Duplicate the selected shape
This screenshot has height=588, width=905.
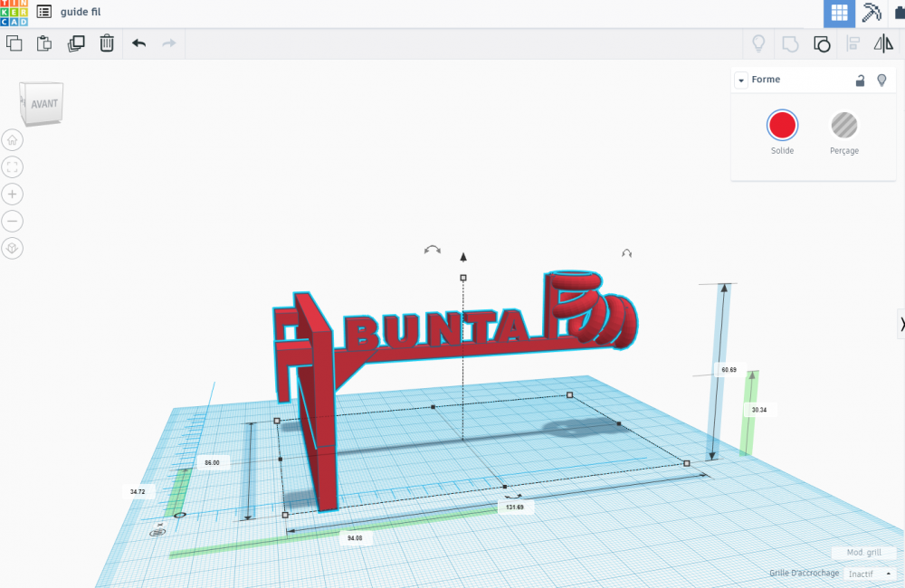click(x=76, y=43)
